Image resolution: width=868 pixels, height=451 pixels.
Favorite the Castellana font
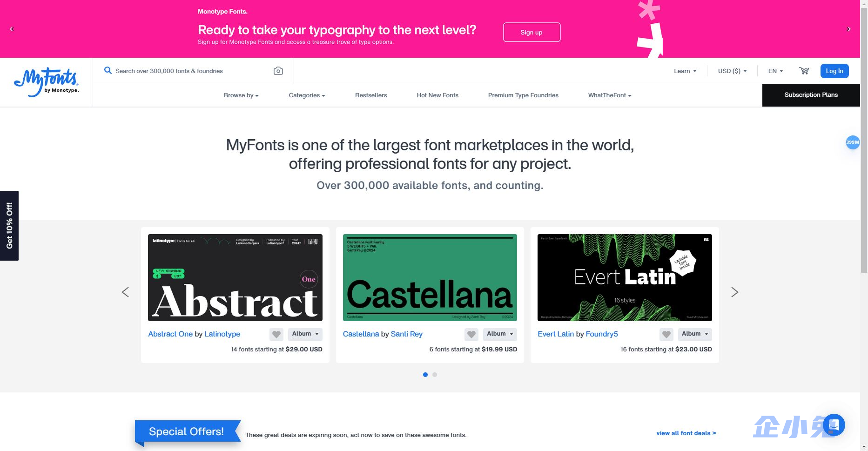coord(471,334)
